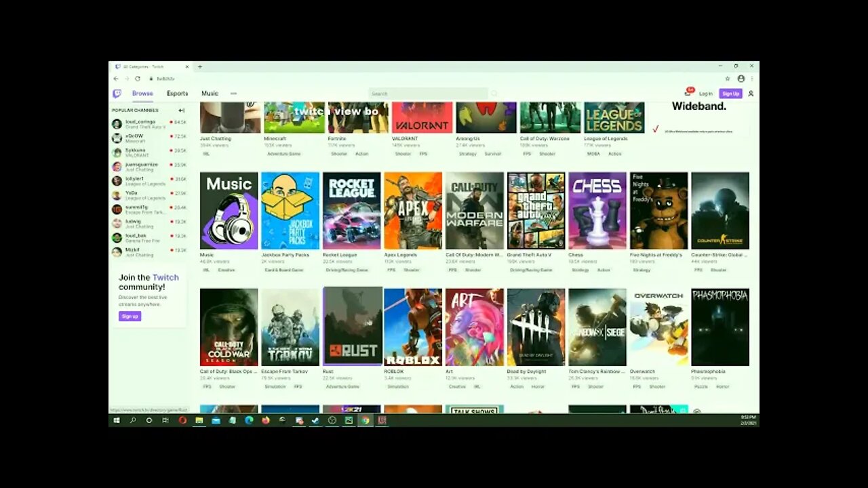
Task: Click the Twitch search field
Action: coord(429,94)
